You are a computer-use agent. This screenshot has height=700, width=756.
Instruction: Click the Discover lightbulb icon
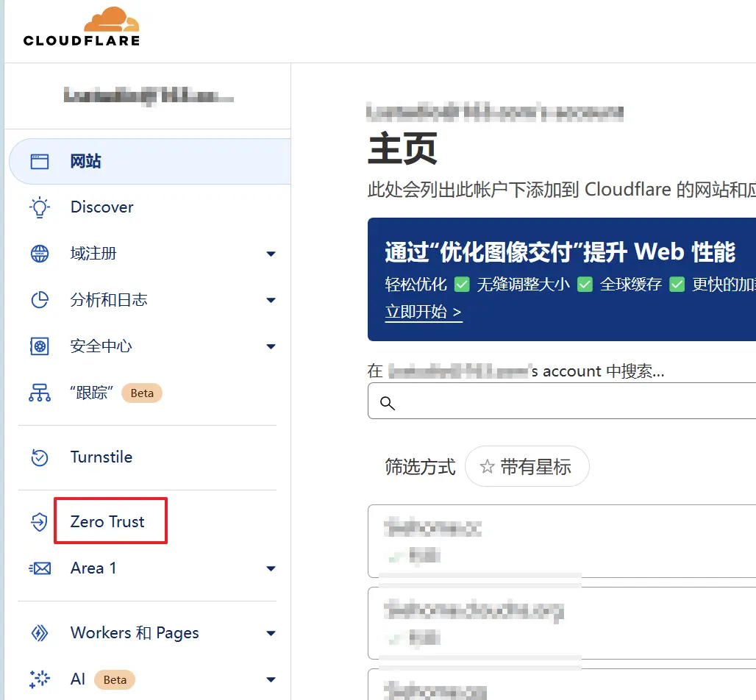pos(40,207)
